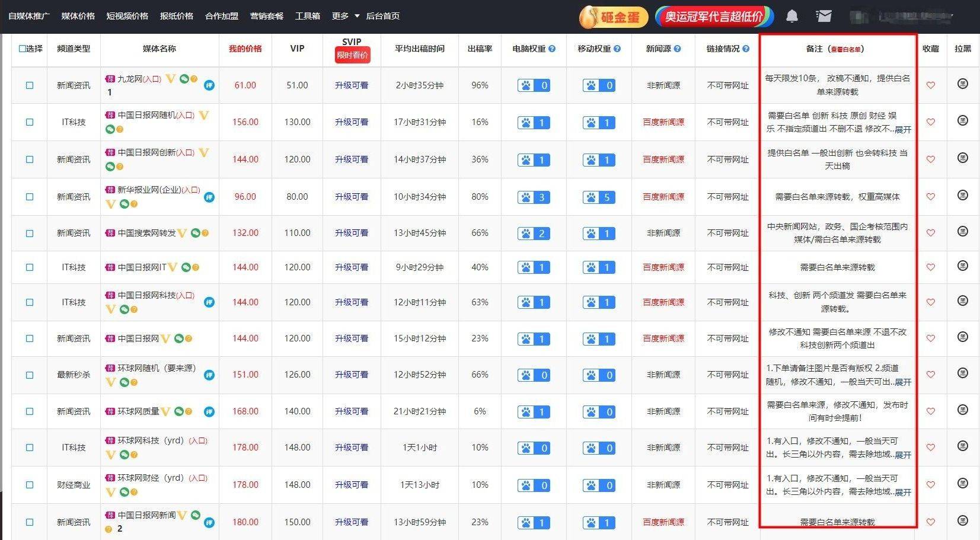Click the 砸金蛋 golden egg banner

(x=613, y=17)
